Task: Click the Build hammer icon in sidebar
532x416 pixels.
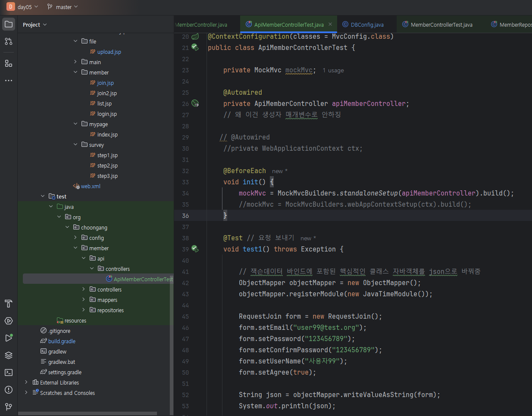Action: pyautogui.click(x=9, y=304)
